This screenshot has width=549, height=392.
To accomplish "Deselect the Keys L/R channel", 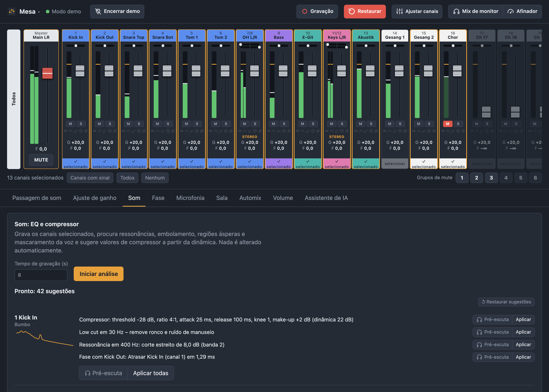I will [337, 164].
